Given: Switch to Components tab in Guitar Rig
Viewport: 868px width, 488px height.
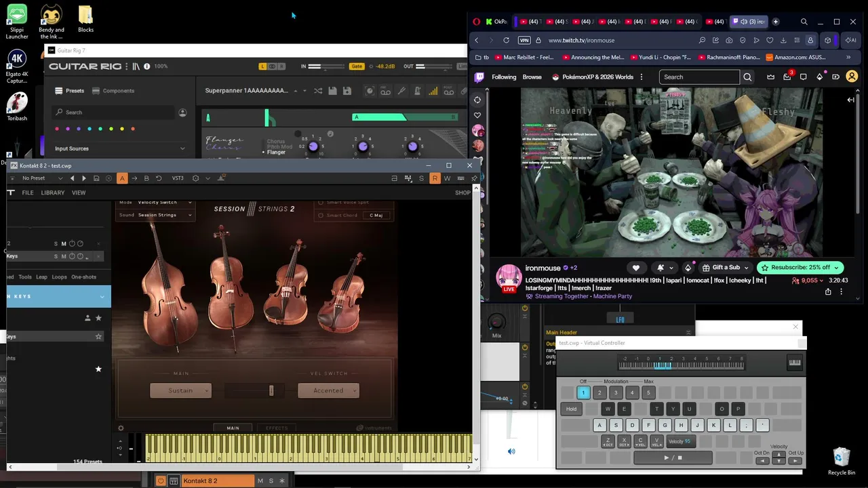Looking at the screenshot, I should 113,91.
